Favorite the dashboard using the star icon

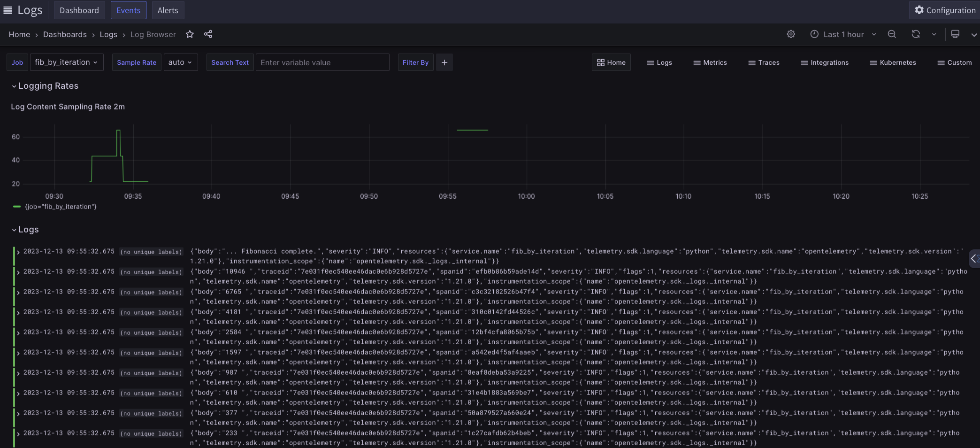(190, 34)
